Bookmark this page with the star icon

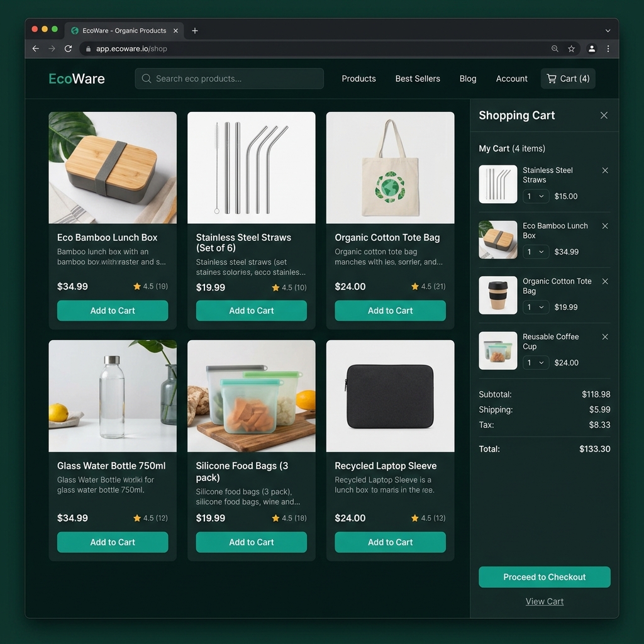point(571,48)
